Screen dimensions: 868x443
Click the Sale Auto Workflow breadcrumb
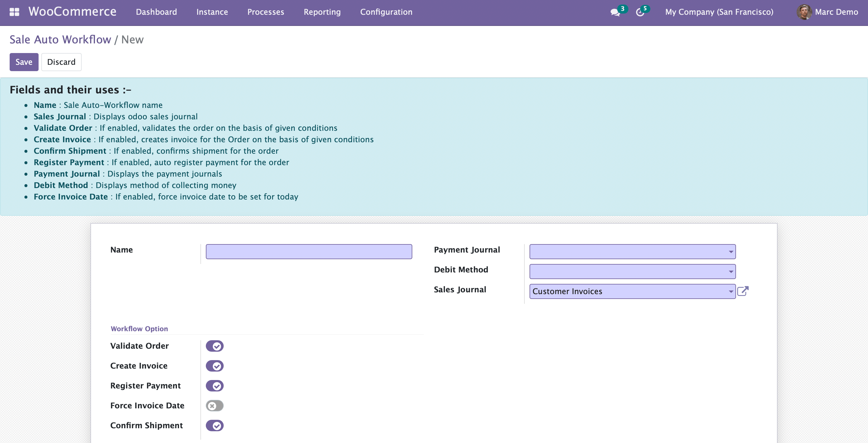60,40
